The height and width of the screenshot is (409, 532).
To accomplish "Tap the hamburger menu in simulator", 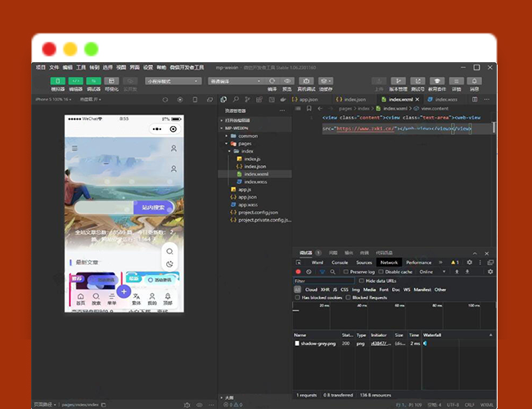I will (x=74, y=148).
